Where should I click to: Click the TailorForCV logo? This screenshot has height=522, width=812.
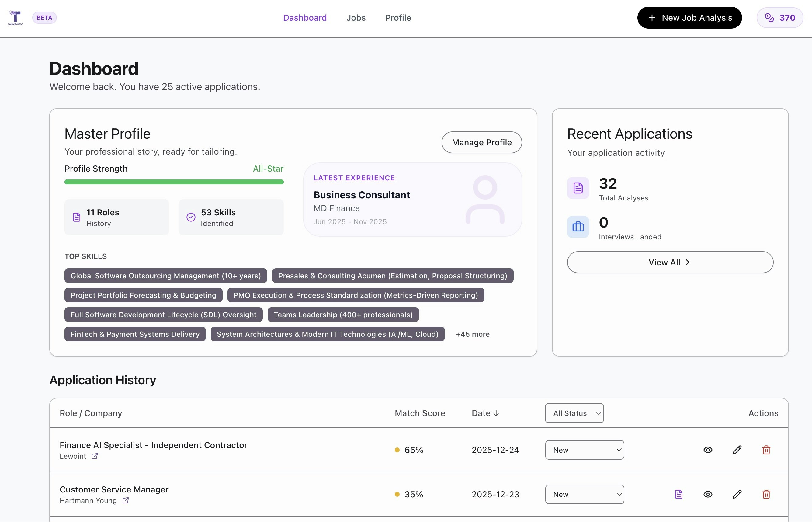click(15, 17)
